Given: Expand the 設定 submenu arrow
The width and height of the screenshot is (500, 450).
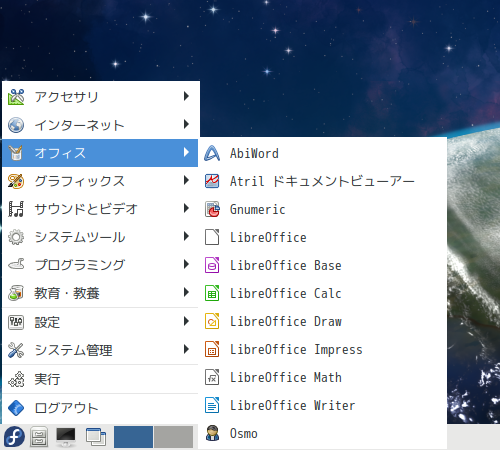Looking at the screenshot, I should point(186,321).
